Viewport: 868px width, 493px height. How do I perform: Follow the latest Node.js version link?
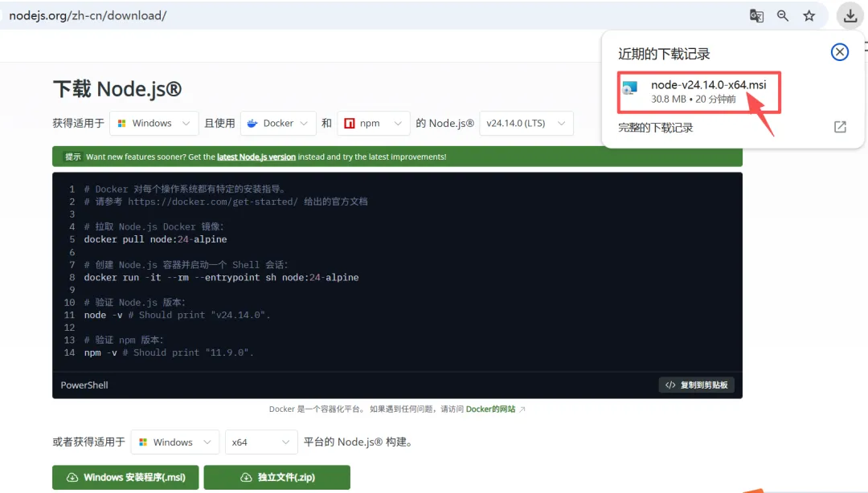click(x=256, y=157)
